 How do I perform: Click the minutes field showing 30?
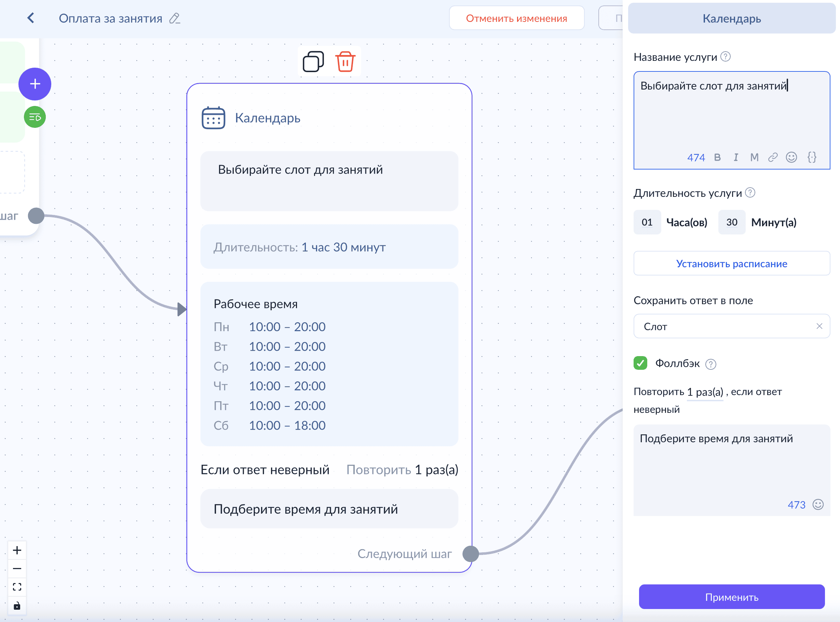[732, 222]
